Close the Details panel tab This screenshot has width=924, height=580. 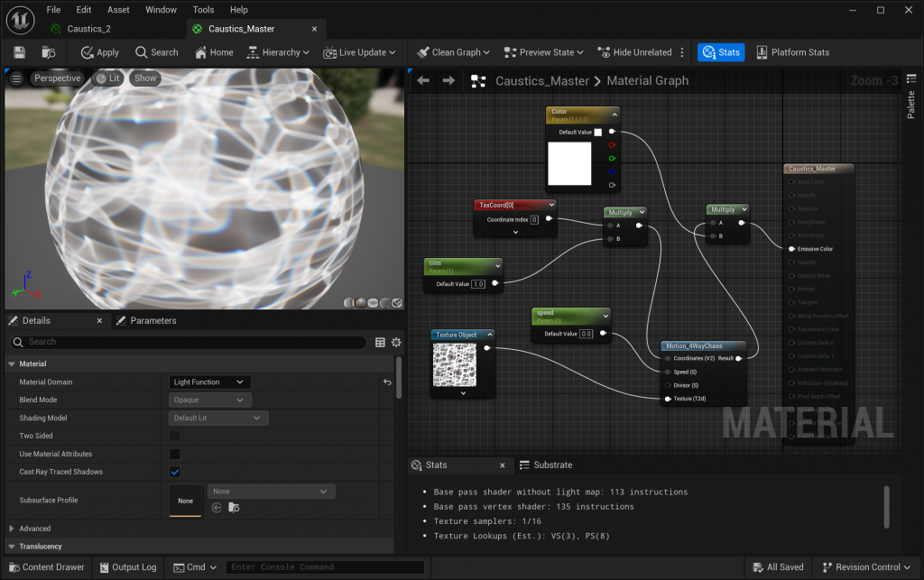coord(99,321)
